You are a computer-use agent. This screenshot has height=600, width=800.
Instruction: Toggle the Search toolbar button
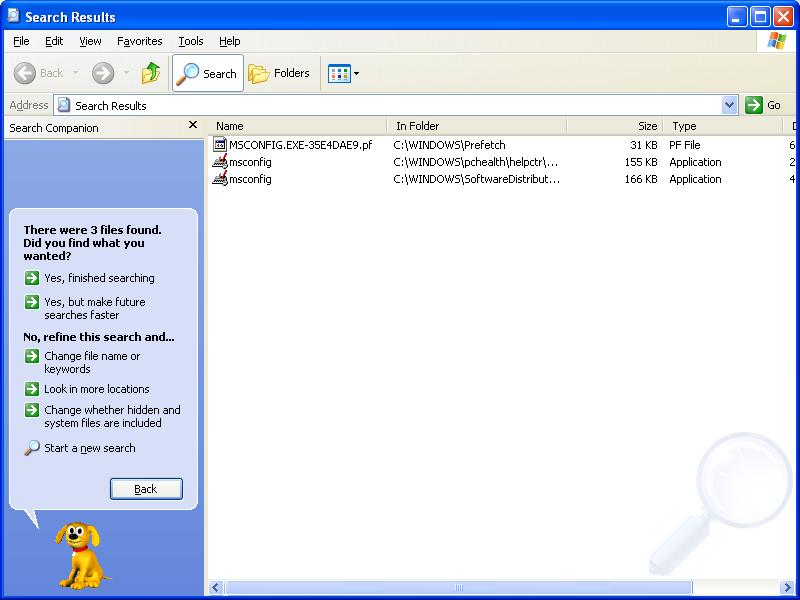(x=207, y=73)
